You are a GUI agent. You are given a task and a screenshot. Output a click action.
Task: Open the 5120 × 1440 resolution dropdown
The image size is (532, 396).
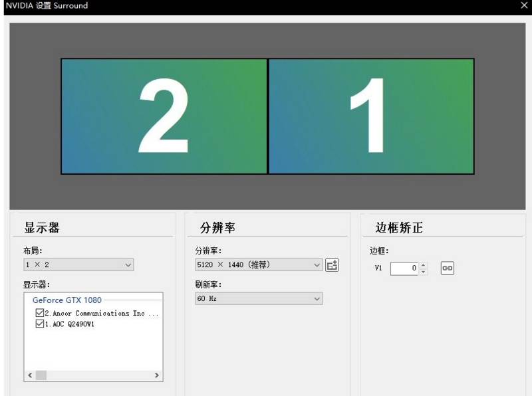click(258, 265)
